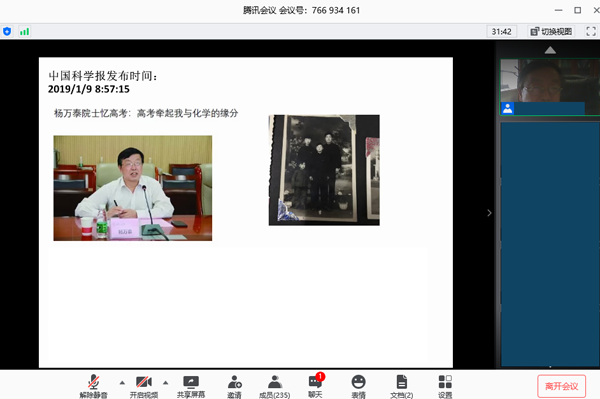The height and width of the screenshot is (399, 600).
Task: Open video options arrow beside 开启视频
Action: pyautogui.click(x=165, y=383)
